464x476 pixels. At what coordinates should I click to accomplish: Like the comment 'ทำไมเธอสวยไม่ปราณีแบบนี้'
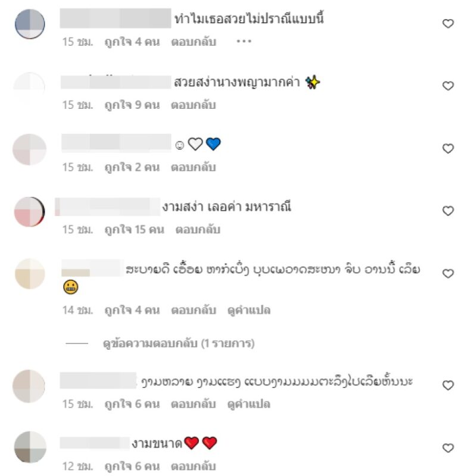(x=448, y=23)
